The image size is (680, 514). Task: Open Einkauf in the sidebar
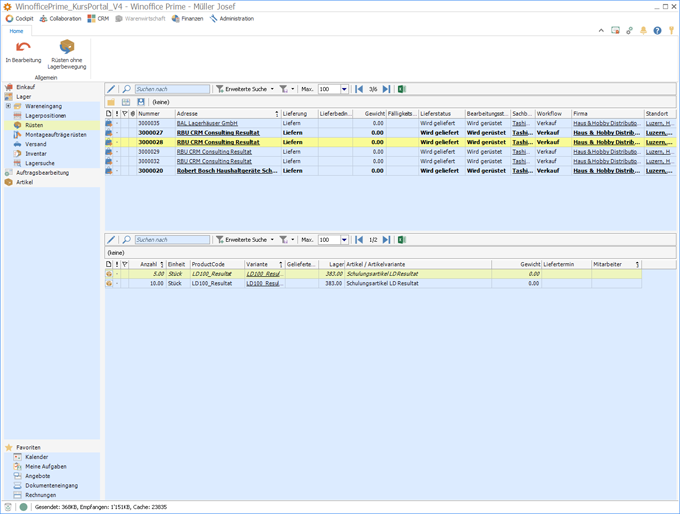point(26,87)
